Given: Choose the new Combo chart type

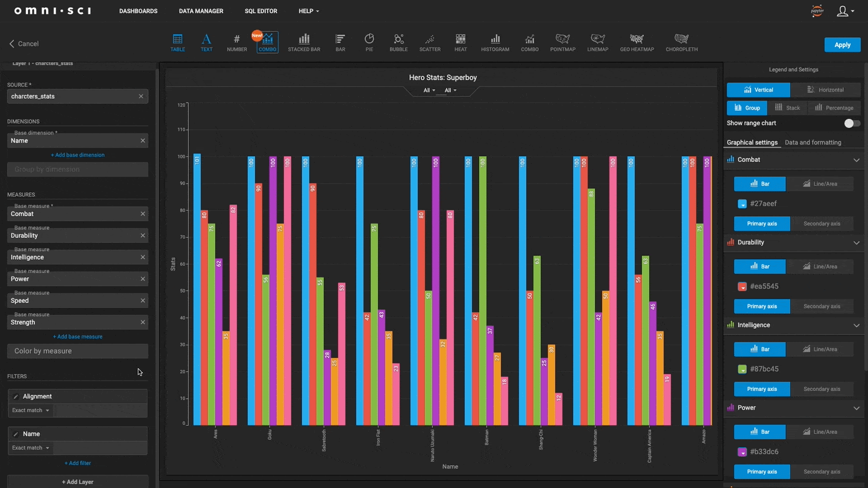Looking at the screenshot, I should 268,42.
